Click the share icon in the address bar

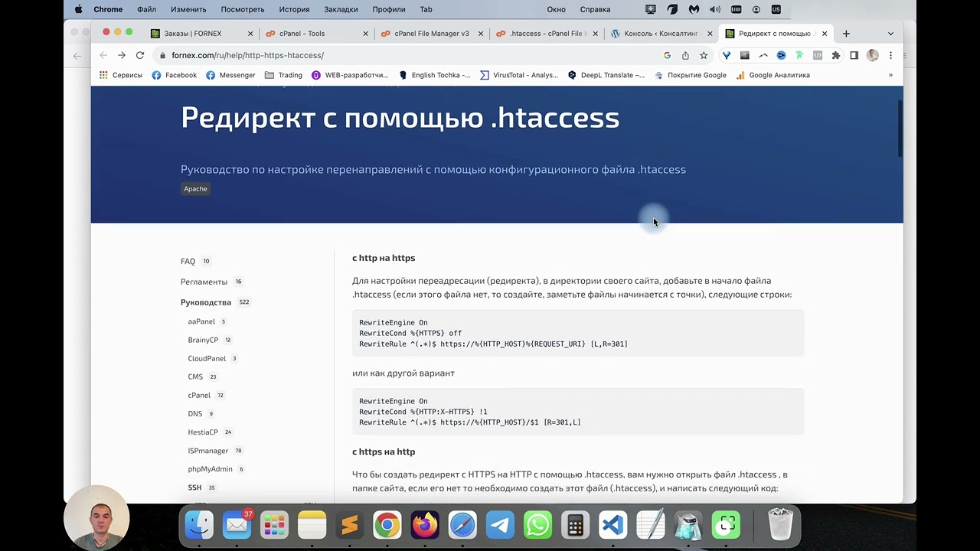(685, 55)
